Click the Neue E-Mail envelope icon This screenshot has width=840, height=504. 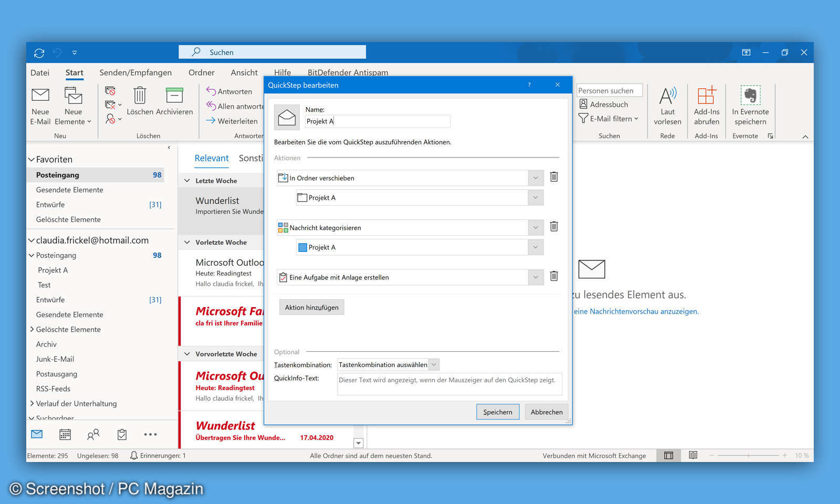tap(40, 96)
